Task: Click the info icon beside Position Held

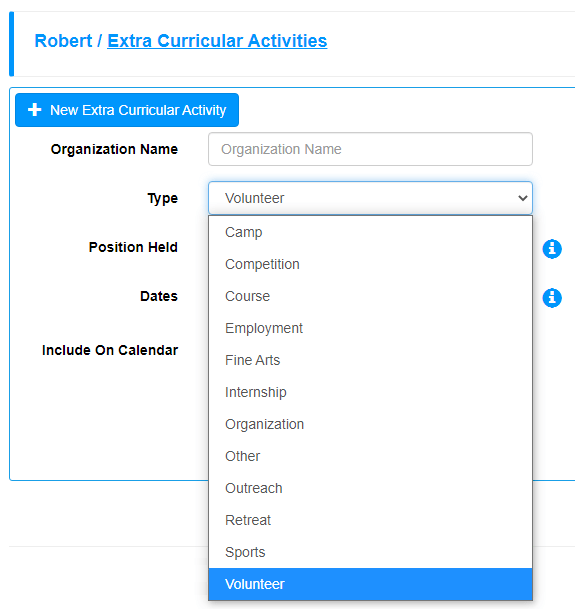Action: pos(552,249)
